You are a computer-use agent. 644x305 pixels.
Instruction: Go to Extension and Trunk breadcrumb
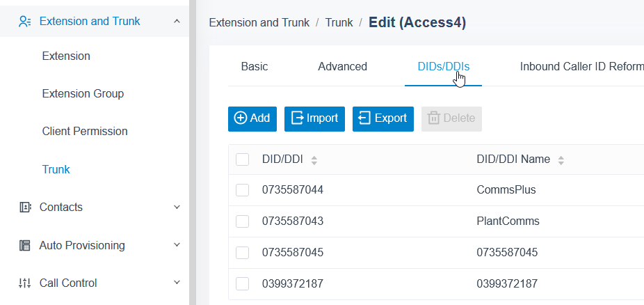tap(259, 22)
